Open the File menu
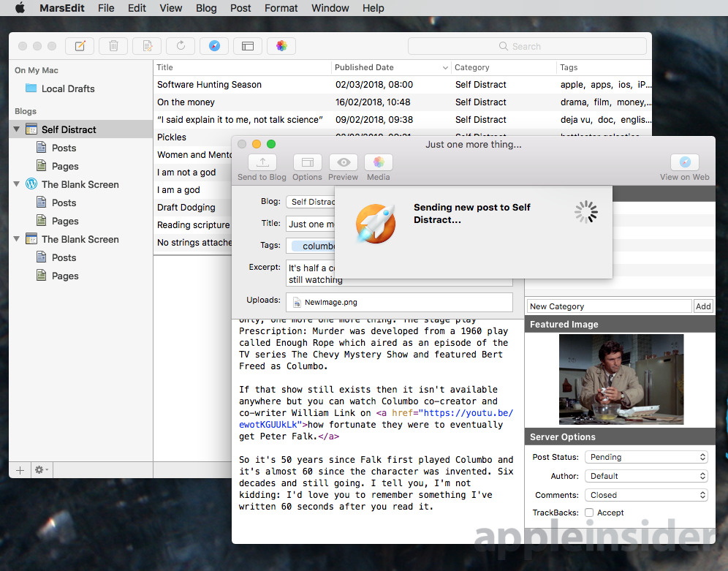Image resolution: width=728 pixels, height=571 pixels. [106, 8]
